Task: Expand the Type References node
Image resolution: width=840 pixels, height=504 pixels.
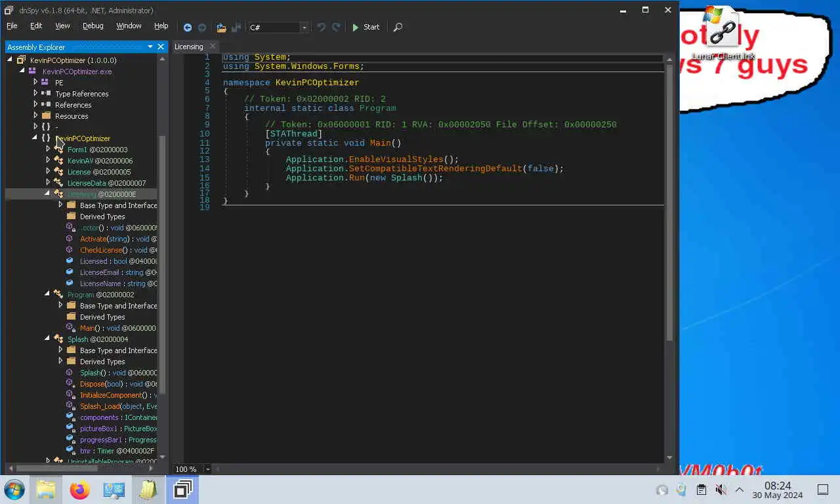Action: tap(35, 93)
